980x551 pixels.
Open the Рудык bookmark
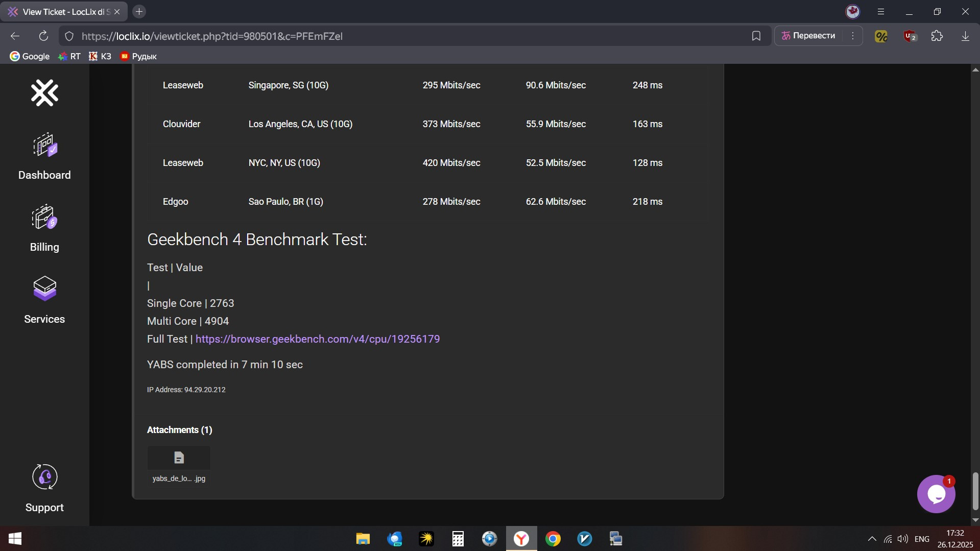click(x=138, y=56)
